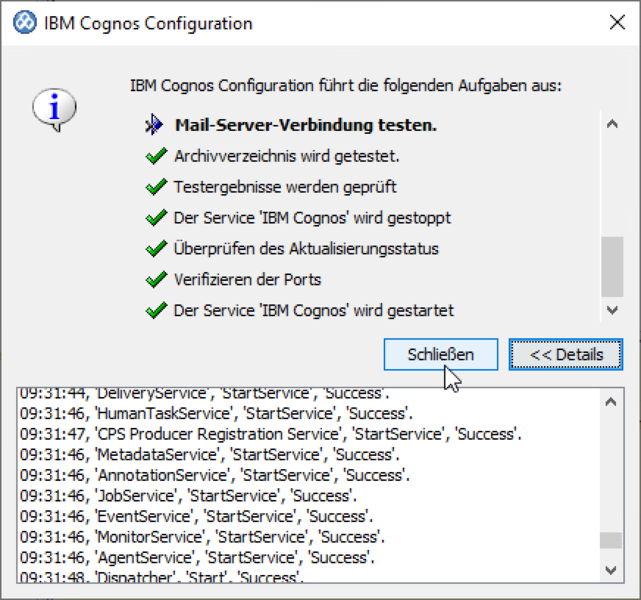Collapse the log with << Details button
This screenshot has height=600, width=641.
(566, 354)
